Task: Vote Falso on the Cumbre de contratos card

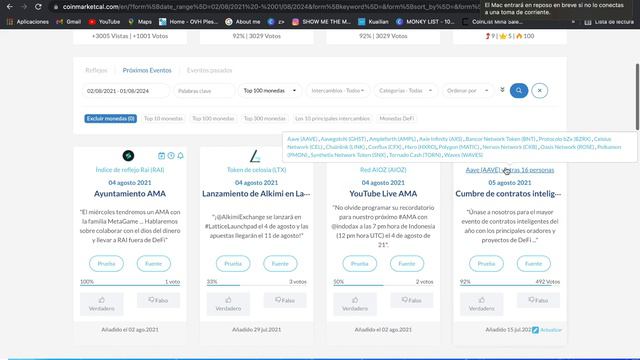Action: [x=538, y=300]
